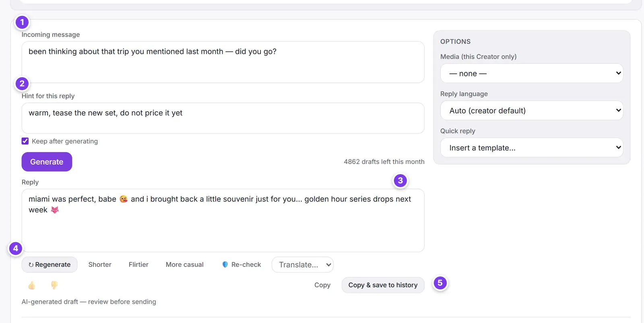
Task: Click into the Hint for this reply field
Action: [x=223, y=118]
